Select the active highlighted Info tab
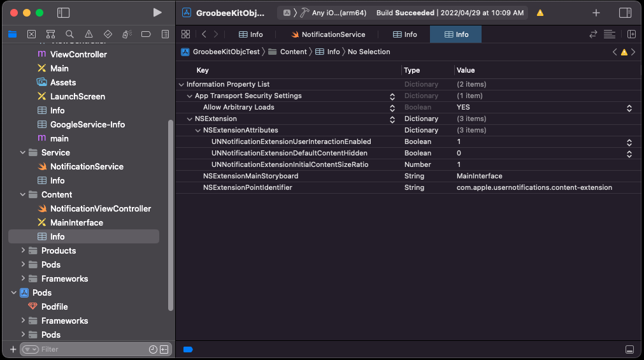 pyautogui.click(x=456, y=34)
